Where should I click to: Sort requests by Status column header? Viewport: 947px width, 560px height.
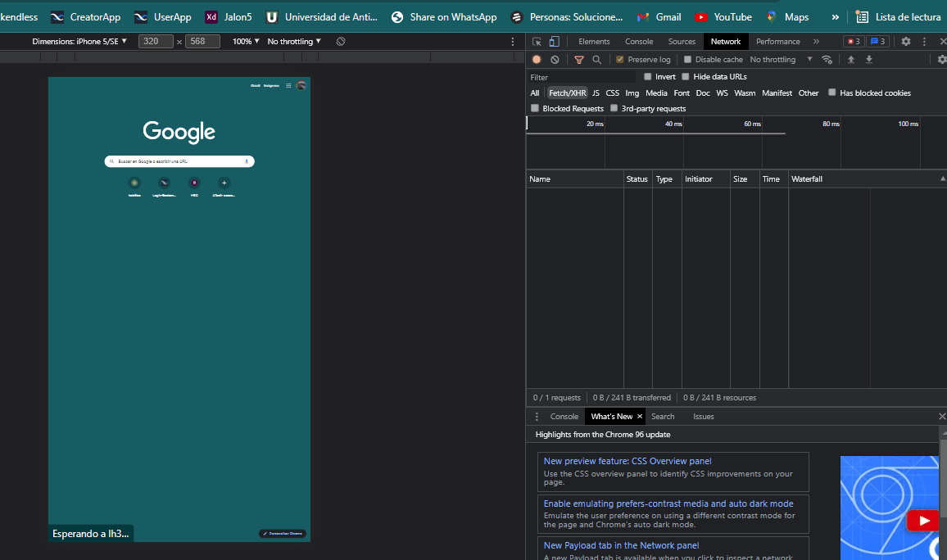tap(638, 179)
